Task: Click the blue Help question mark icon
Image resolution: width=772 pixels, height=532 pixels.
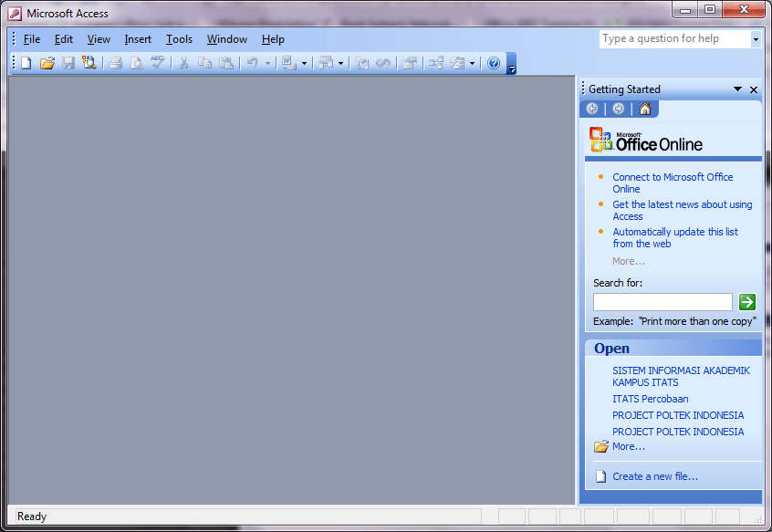Action: (494, 63)
